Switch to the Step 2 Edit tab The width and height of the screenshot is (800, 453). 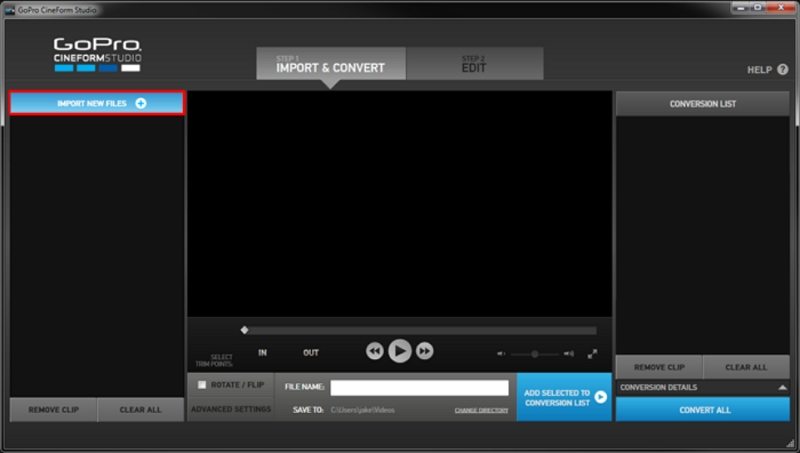475,64
